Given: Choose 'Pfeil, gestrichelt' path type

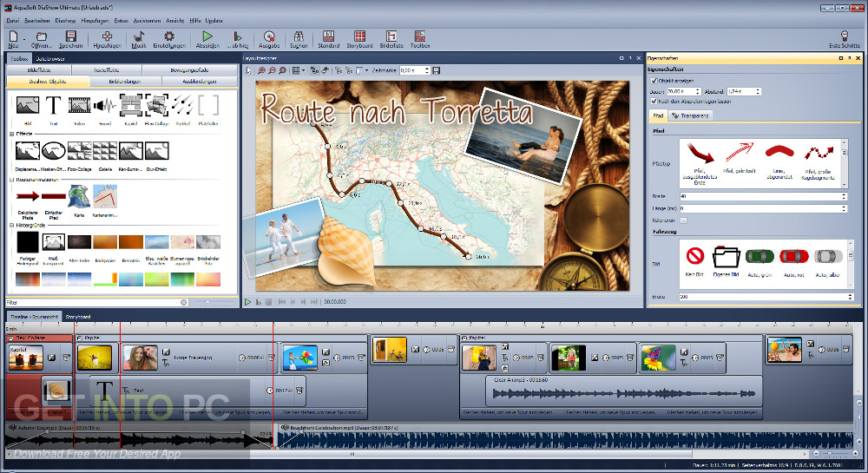Looking at the screenshot, I should 739,152.
